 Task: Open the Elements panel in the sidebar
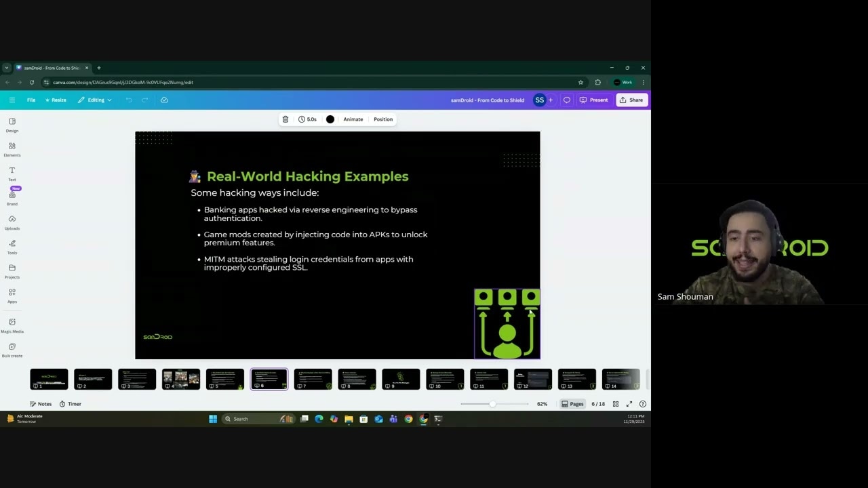[12, 149]
